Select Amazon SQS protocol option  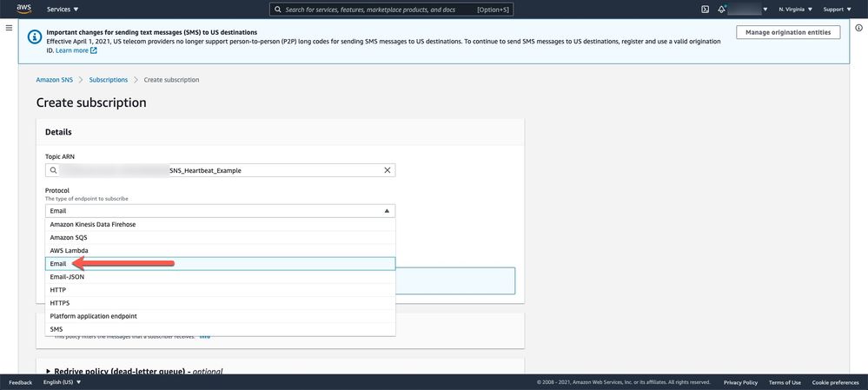221,237
